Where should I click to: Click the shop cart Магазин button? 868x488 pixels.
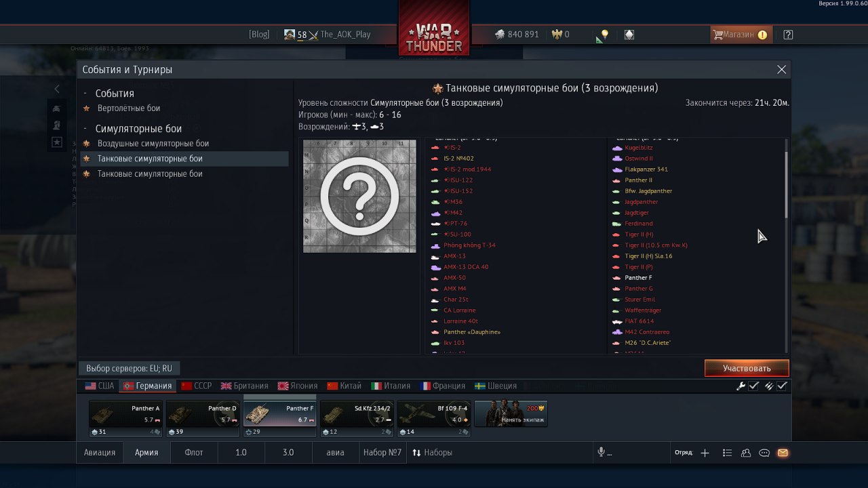click(x=741, y=35)
